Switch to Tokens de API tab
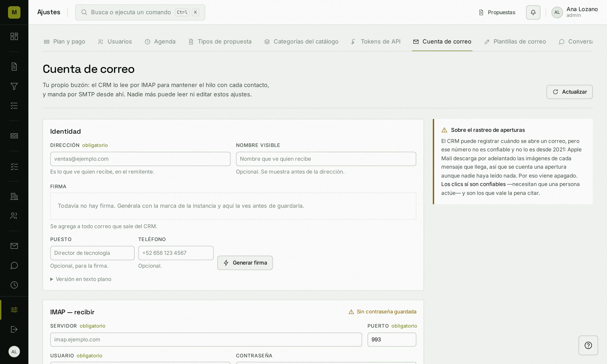This screenshot has height=364, width=607. tap(376, 42)
